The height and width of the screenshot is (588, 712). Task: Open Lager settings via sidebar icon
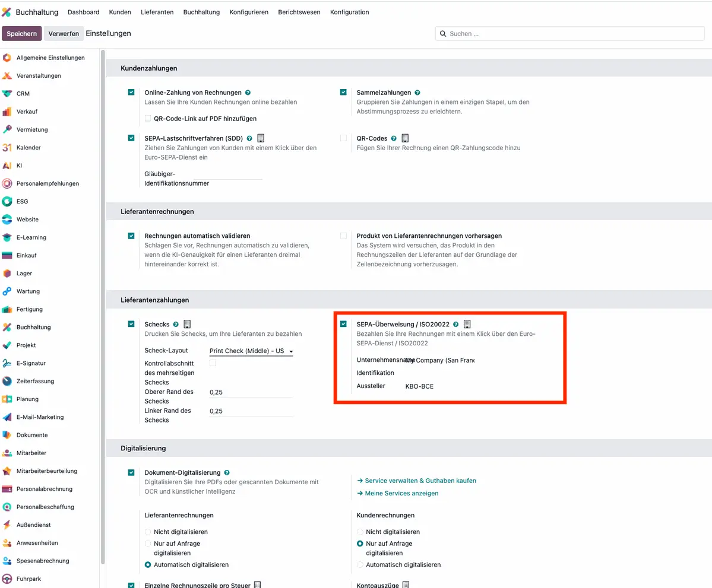(25, 273)
